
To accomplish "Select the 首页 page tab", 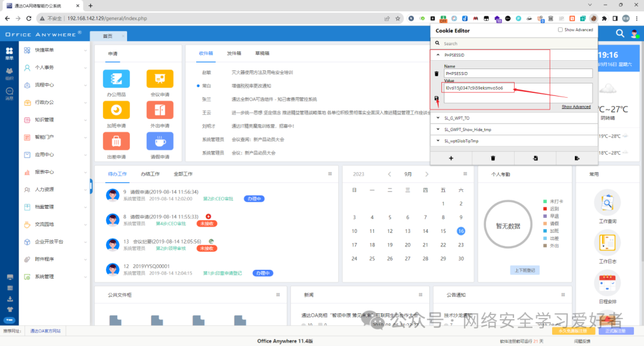I will point(108,36).
